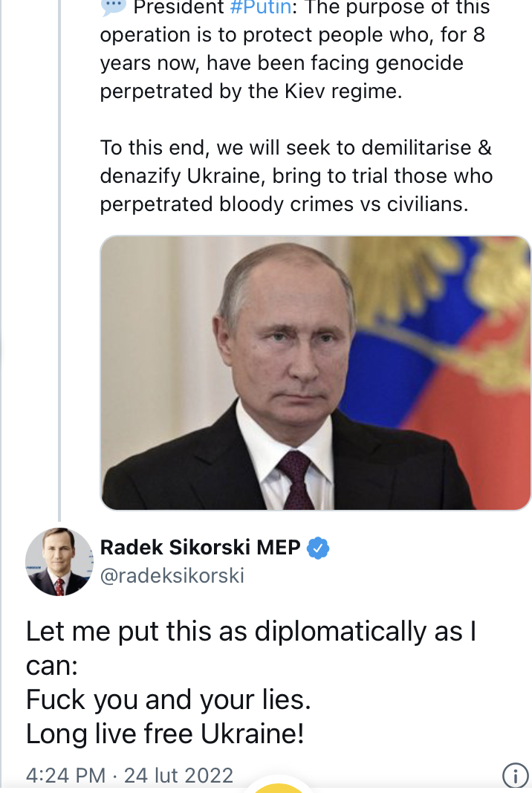Open the quoted paragraph about the operation's purpose
Screen dimensions: 532x793
click(292, 62)
